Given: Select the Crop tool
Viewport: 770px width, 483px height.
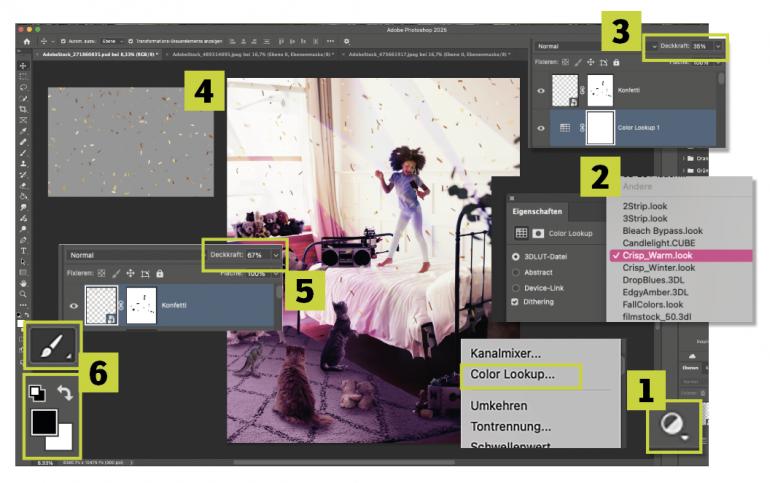Looking at the screenshot, I should [x=23, y=109].
